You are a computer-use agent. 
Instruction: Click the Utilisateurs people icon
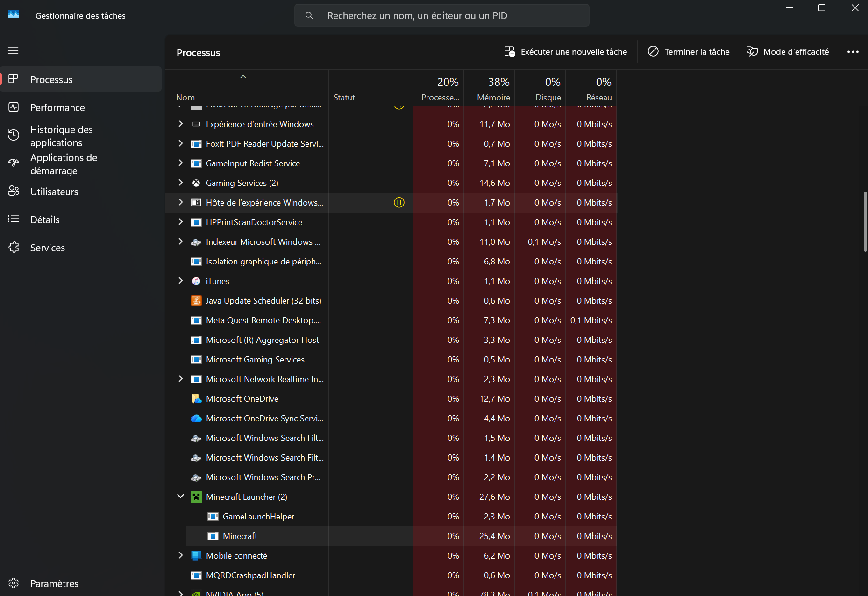pos(14,191)
